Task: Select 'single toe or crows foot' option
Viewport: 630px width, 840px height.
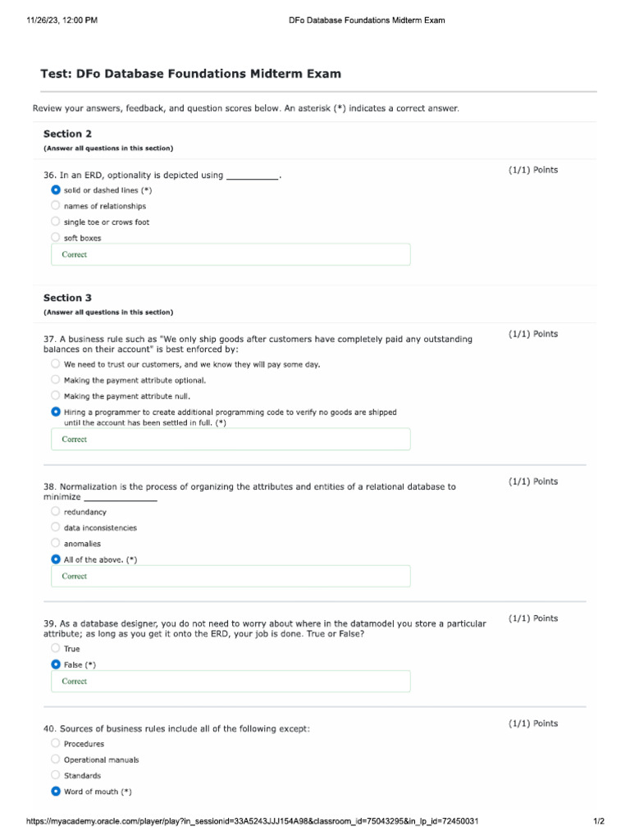Action: click(x=56, y=221)
